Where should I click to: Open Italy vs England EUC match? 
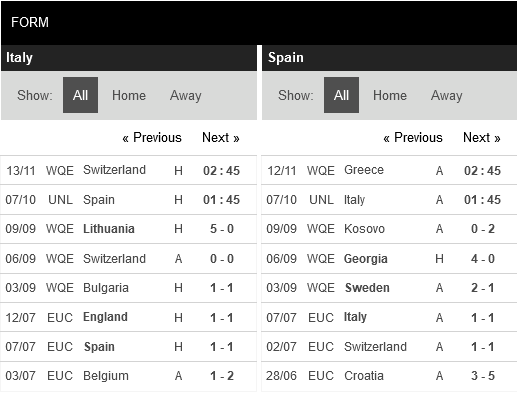click(128, 317)
